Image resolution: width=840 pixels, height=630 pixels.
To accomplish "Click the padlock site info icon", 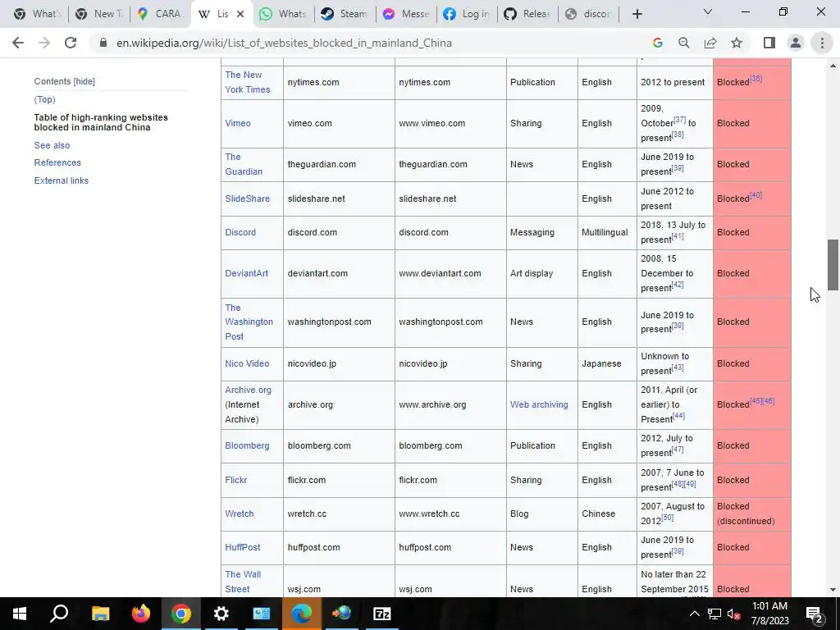I will coord(103,43).
